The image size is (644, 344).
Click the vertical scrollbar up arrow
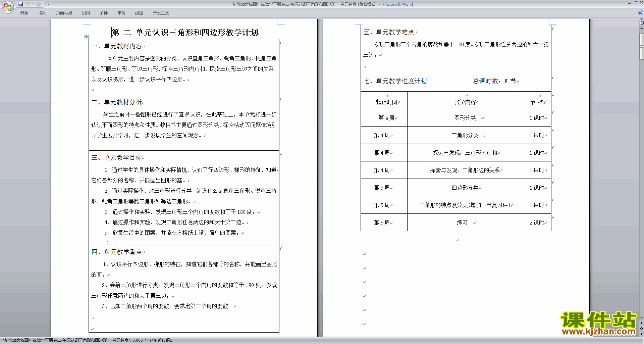tap(641, 28)
